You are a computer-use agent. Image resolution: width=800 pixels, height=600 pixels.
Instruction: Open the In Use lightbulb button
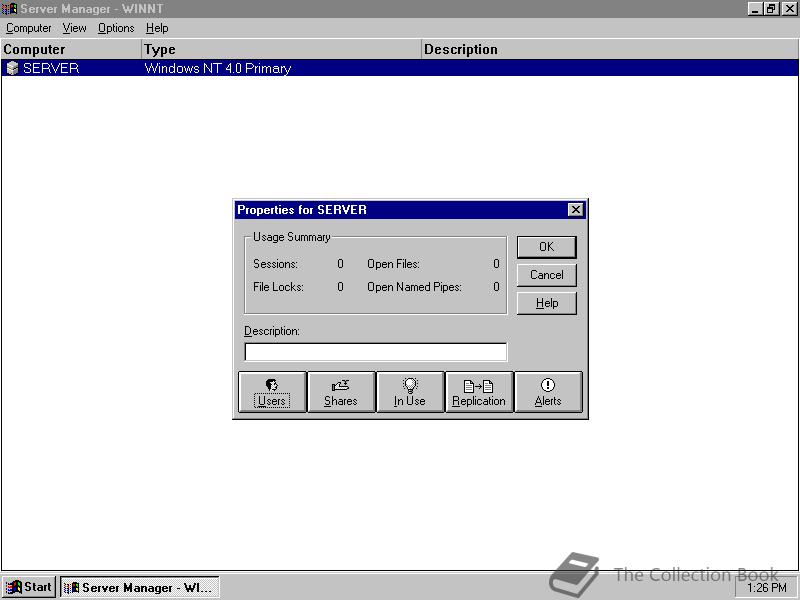point(410,392)
